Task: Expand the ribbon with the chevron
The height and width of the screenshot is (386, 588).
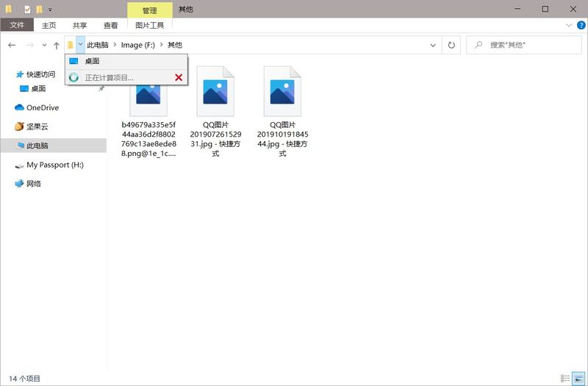Action: point(567,25)
